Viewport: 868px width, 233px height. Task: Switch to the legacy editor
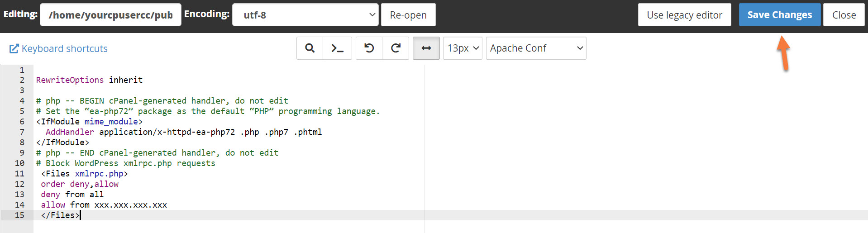[x=684, y=15]
